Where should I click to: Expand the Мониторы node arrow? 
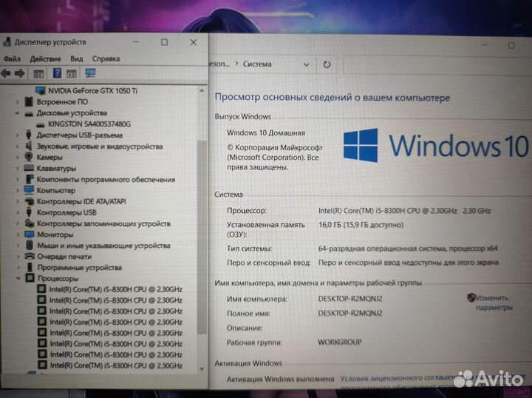point(18,235)
